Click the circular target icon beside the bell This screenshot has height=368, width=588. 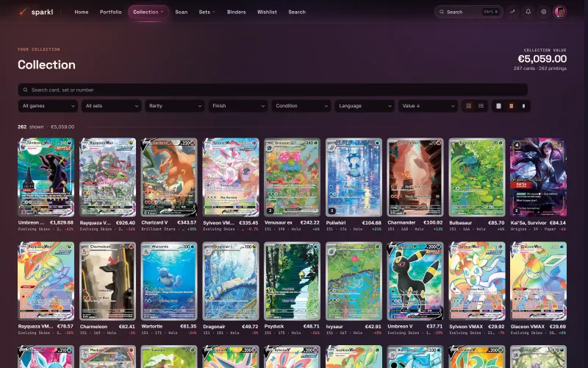pos(543,12)
